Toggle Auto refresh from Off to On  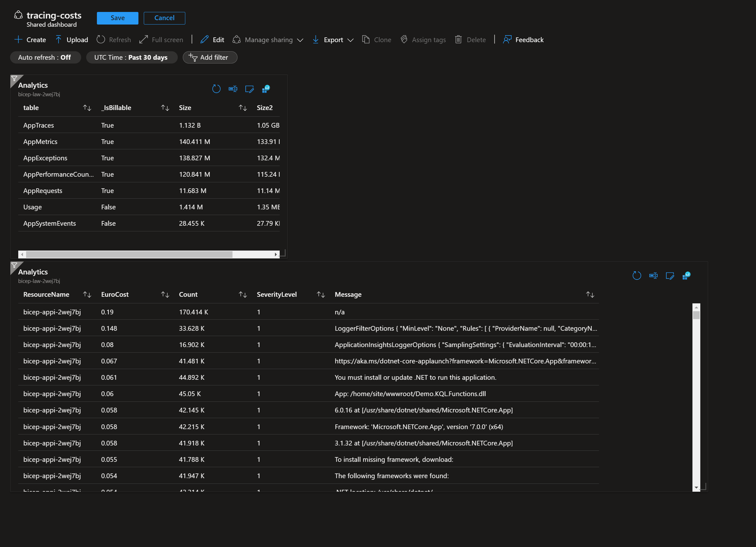[44, 57]
